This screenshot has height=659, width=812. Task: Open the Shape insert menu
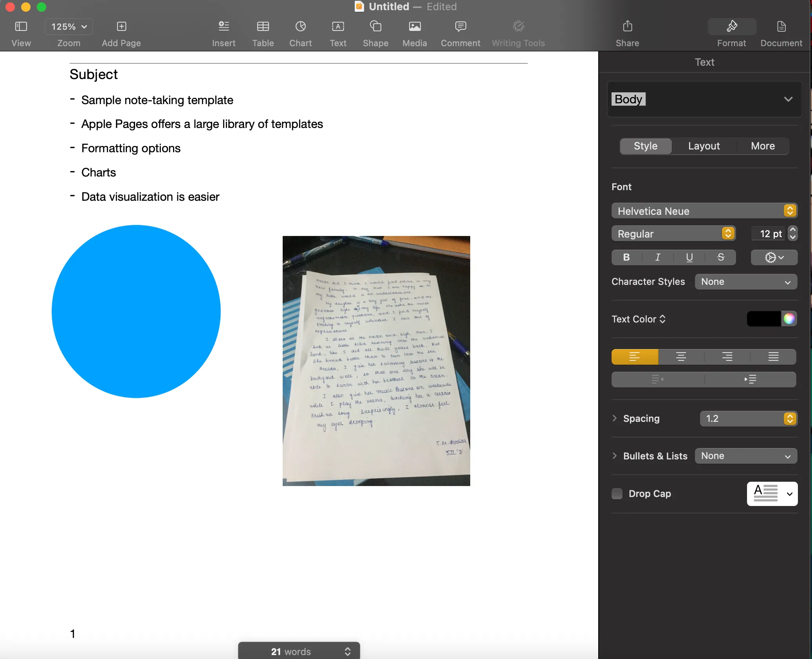click(x=375, y=27)
